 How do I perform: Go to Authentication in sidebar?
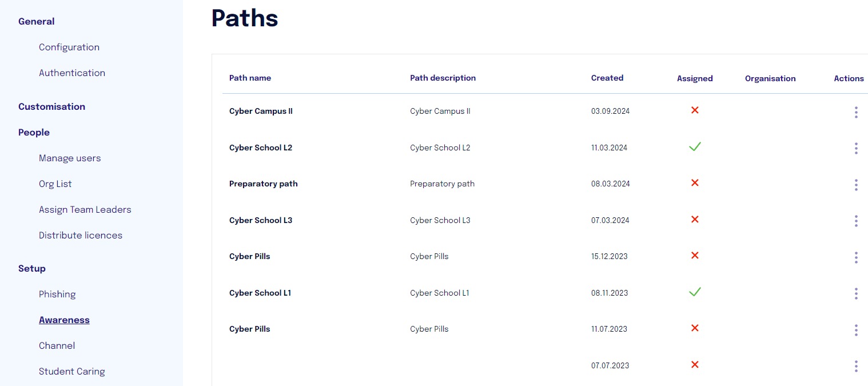pos(72,73)
